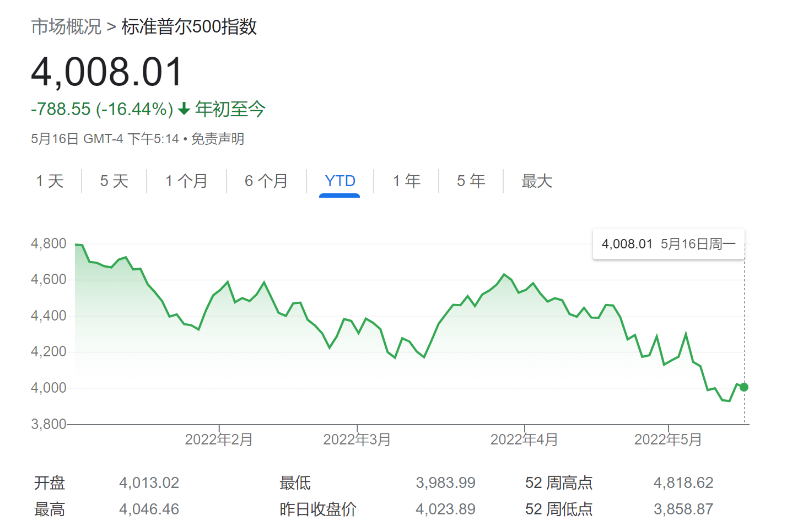Click the green endpoint dot on chart
This screenshot has width=803, height=532.
pyautogui.click(x=744, y=387)
